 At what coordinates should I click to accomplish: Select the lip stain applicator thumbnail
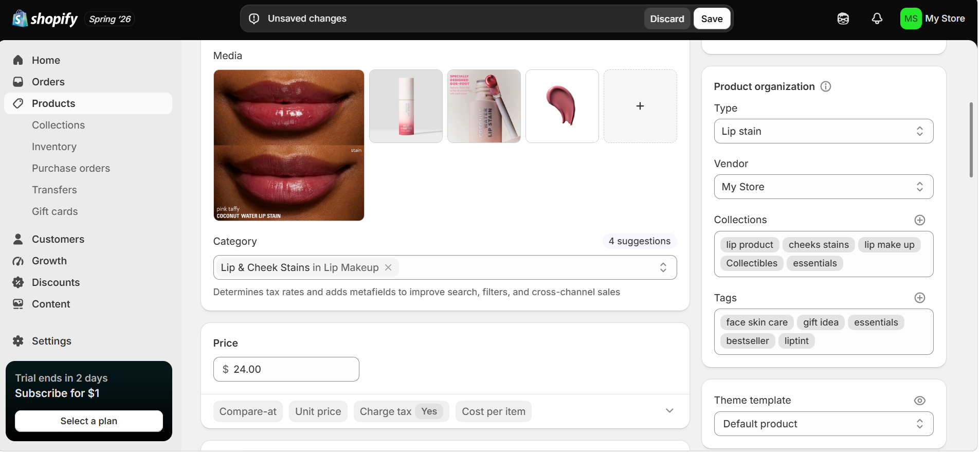point(484,106)
